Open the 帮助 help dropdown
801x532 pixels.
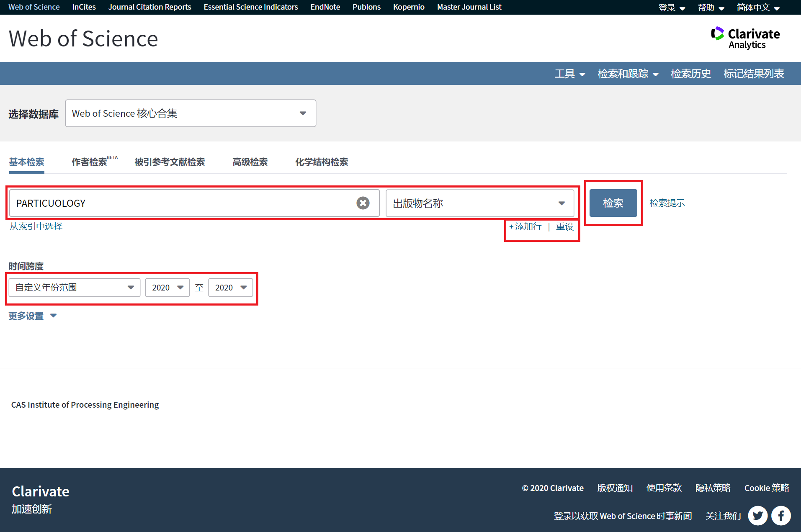(x=711, y=8)
